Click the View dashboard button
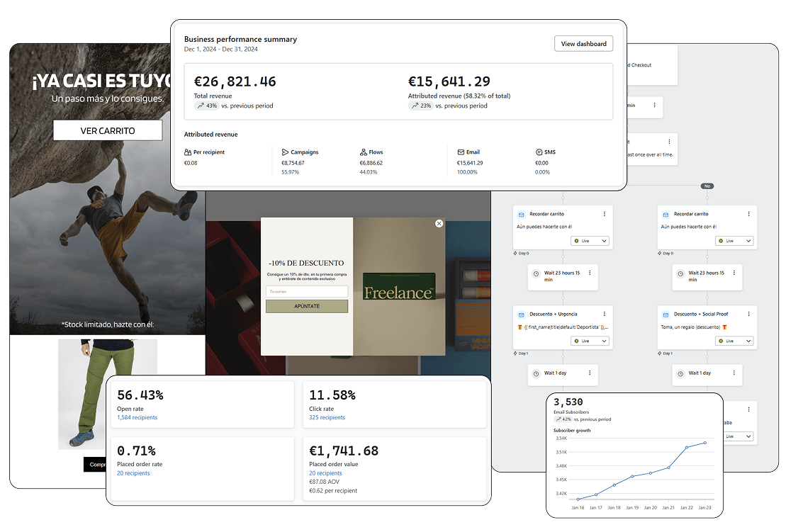The image size is (798, 532). click(584, 44)
